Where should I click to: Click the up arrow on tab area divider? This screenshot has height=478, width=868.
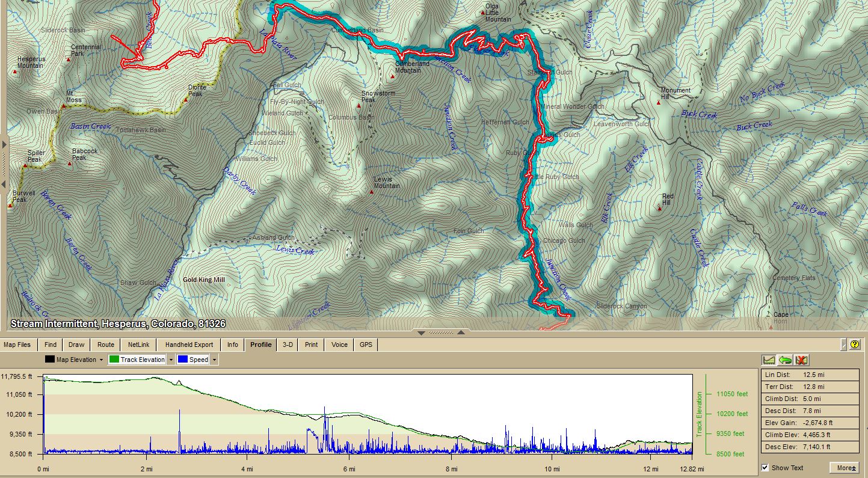tap(461, 332)
